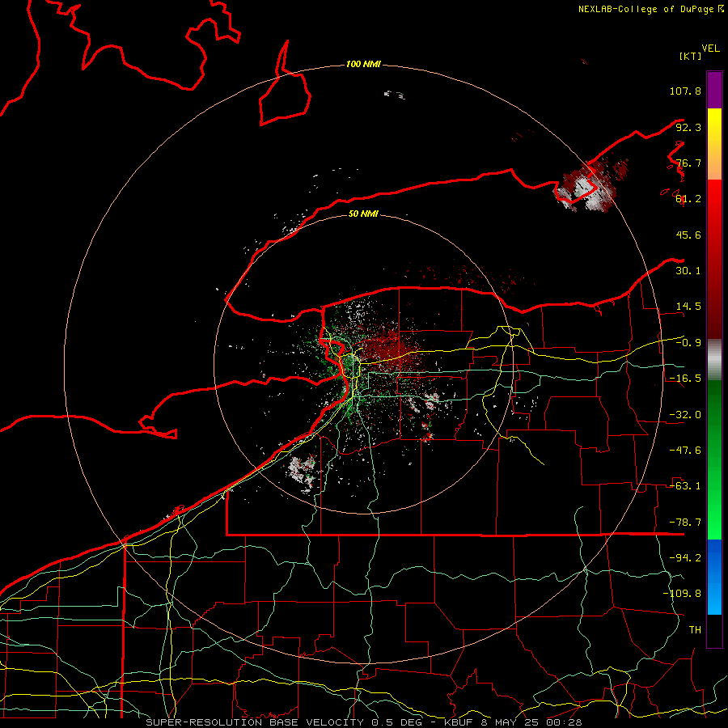728x728 pixels.
Task: Click the purple segment of velocity color bar
Action: (x=714, y=91)
